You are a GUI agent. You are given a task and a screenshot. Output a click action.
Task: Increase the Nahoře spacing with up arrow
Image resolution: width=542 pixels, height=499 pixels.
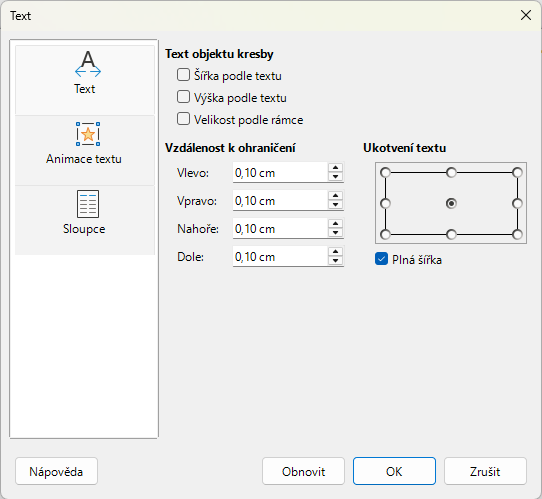pyautogui.click(x=335, y=224)
